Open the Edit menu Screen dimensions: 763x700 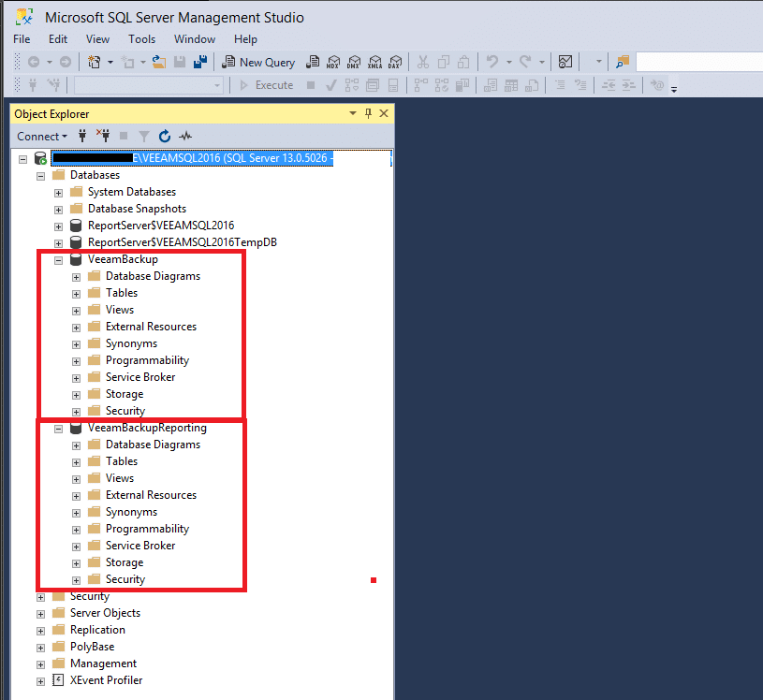click(x=58, y=39)
